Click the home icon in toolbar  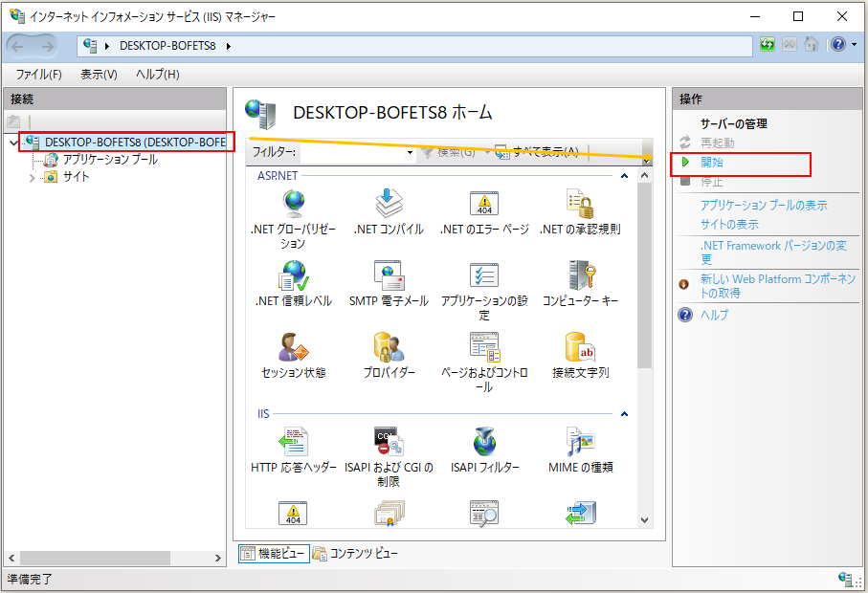coord(812,44)
